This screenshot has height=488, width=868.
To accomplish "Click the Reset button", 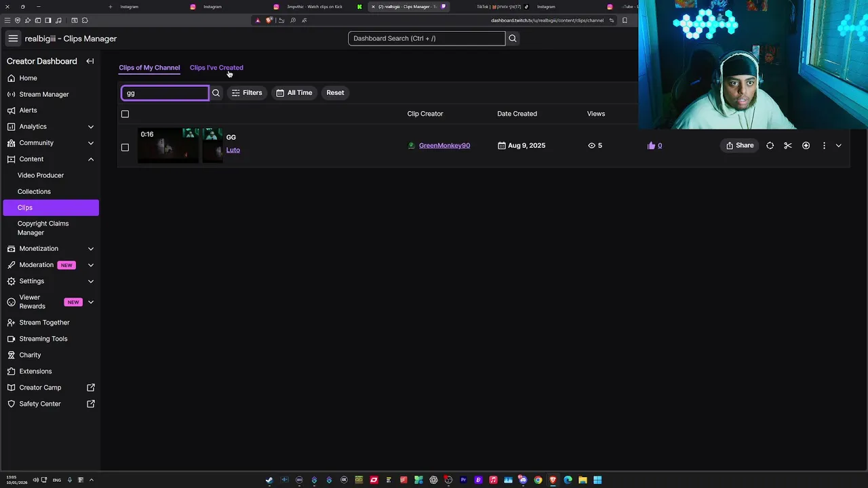I will 335,93.
